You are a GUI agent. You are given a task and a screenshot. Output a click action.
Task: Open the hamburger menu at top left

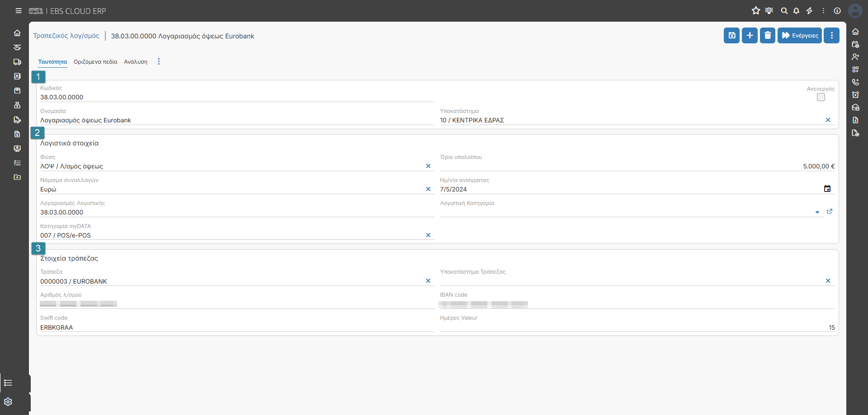tap(19, 11)
